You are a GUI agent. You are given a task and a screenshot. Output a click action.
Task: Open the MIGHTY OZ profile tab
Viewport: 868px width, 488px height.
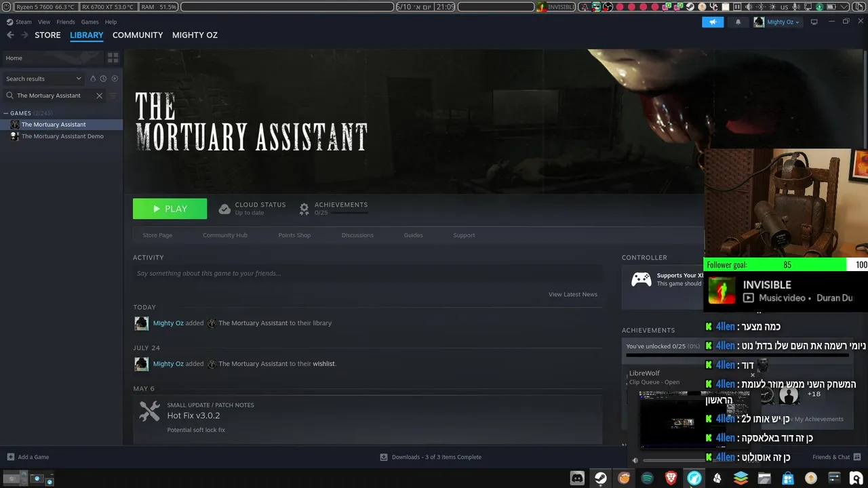pos(195,35)
